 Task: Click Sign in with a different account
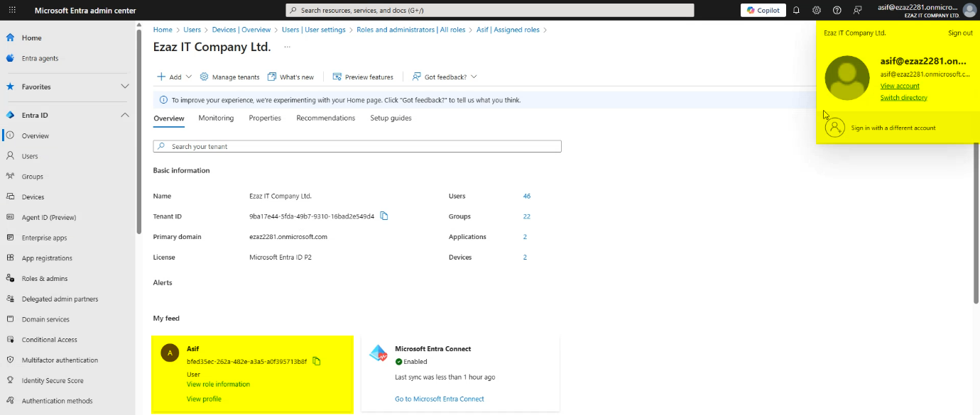(x=893, y=128)
